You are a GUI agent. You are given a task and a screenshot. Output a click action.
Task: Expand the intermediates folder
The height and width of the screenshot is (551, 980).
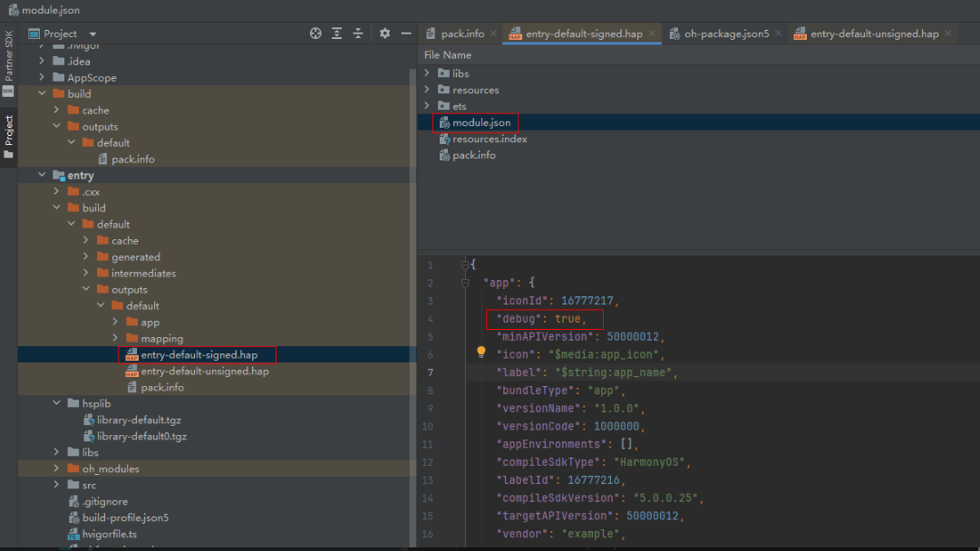click(86, 273)
